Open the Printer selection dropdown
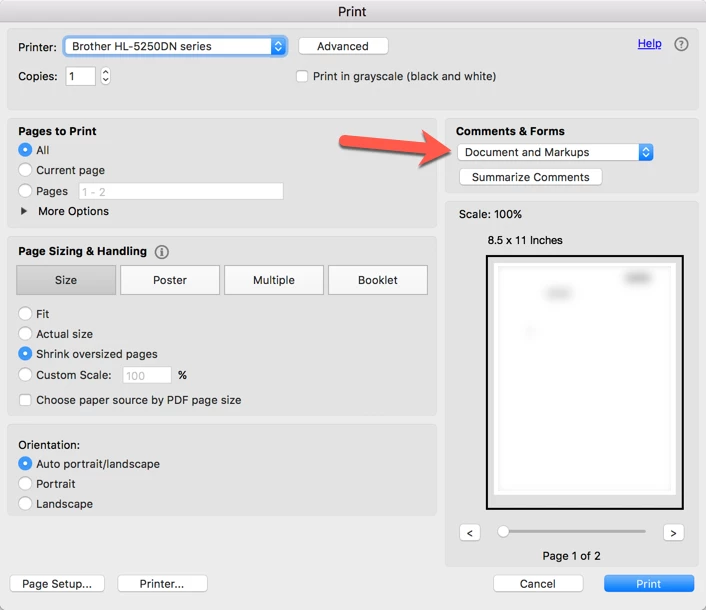706x610 pixels. pos(175,46)
